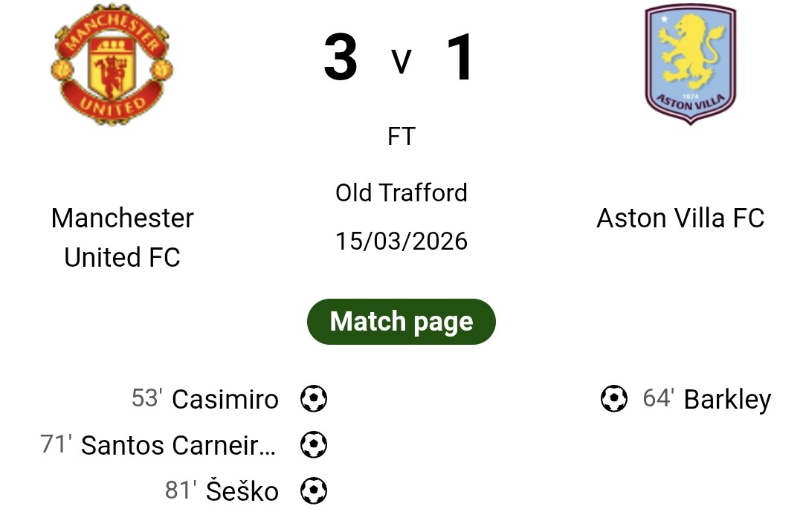Click the FT full-time status label

point(401,137)
